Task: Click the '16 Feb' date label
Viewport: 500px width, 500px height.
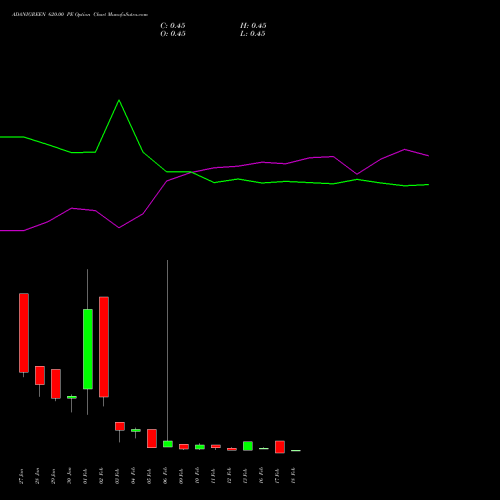Action: [262, 476]
